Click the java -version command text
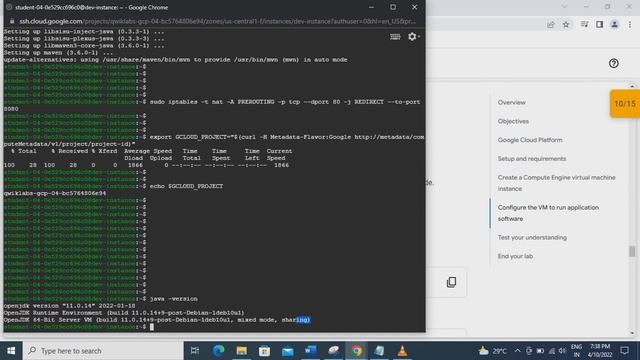Screen dimensions: 640x360 tap(173, 299)
